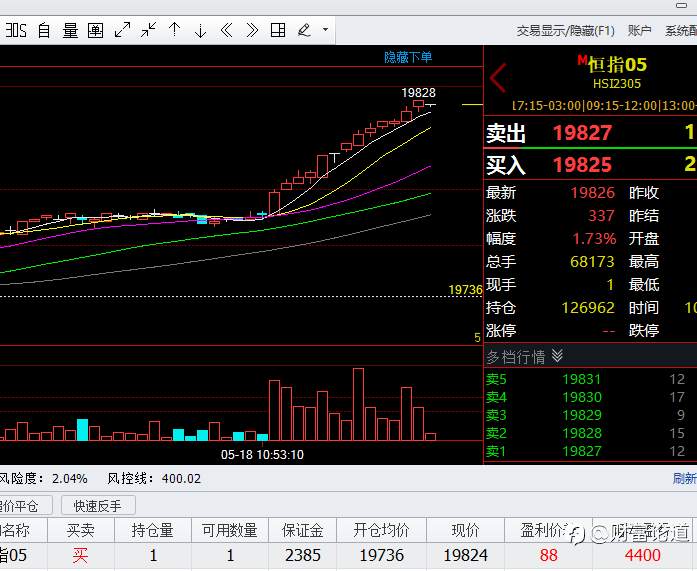Click the 可用数量 column header
The image size is (697, 571).
229,530
